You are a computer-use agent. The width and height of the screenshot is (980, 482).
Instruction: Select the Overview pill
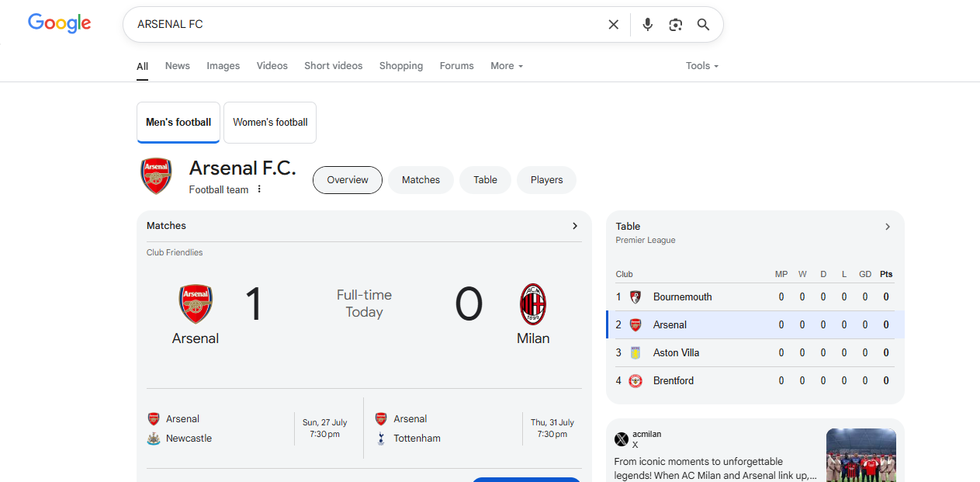[347, 179]
